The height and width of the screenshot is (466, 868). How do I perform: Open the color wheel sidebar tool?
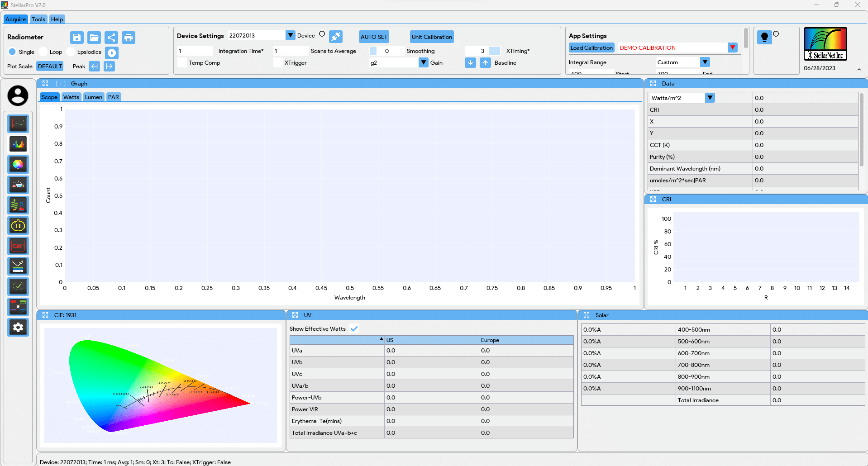pos(18,165)
